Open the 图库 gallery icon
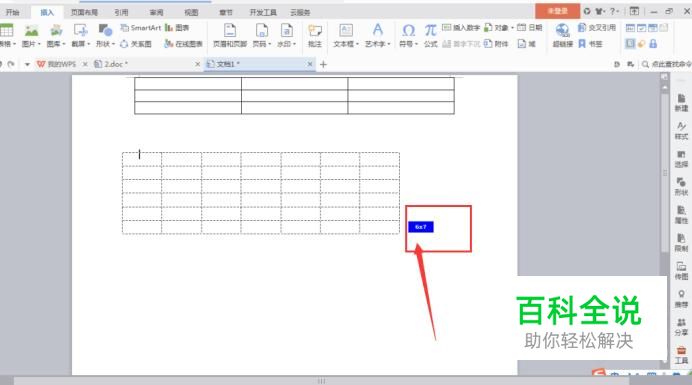Viewport: 692px width, 385px height. coord(56,30)
